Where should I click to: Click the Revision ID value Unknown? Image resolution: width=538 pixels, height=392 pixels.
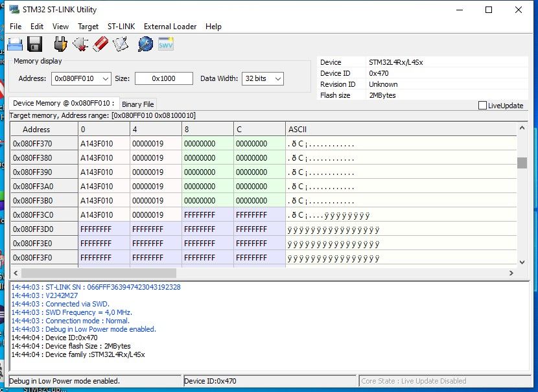click(383, 84)
